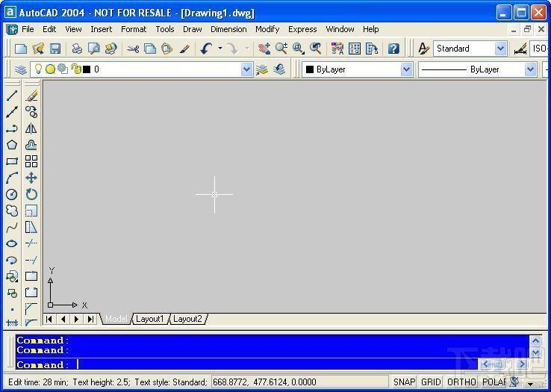Select the Circle tool
The width and height of the screenshot is (551, 392).
(x=12, y=194)
